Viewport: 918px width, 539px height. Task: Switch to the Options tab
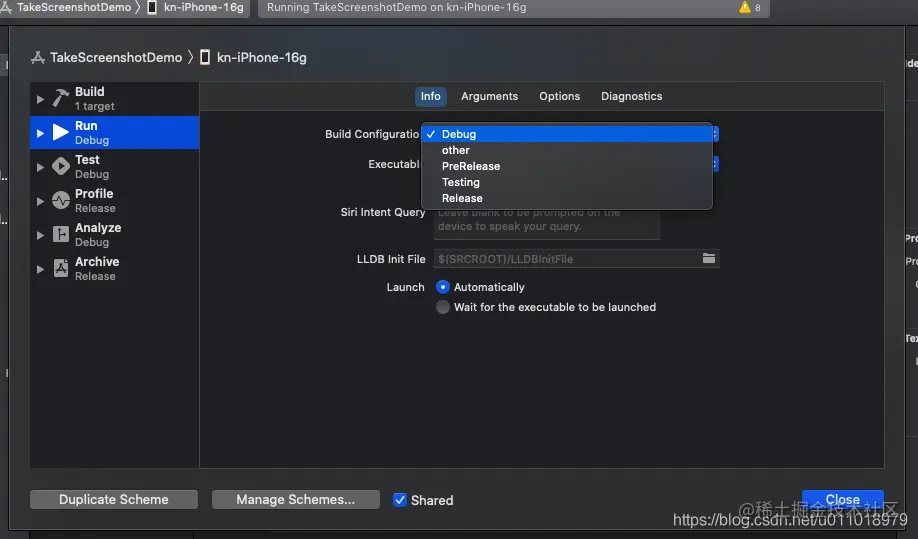559,96
